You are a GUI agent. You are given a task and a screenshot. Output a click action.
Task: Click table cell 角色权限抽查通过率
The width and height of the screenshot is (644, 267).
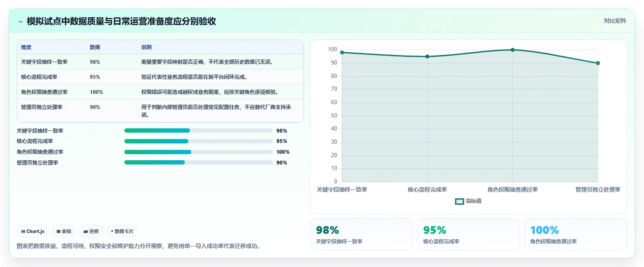click(44, 92)
